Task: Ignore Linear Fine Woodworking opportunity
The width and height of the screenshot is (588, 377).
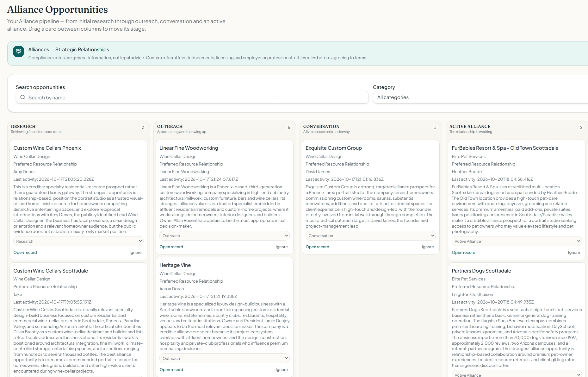Action: point(282,247)
